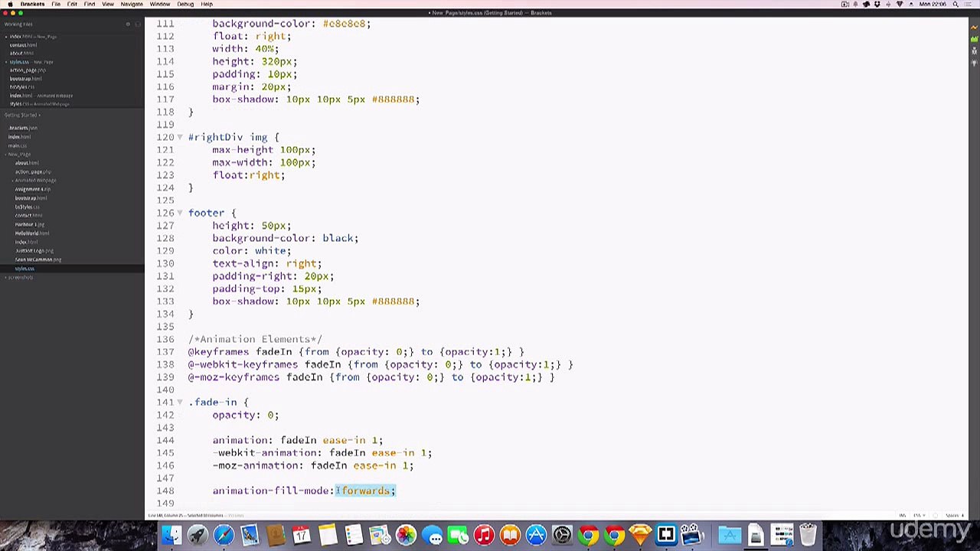Click the clock showing Mon 22:06
The height and width of the screenshot is (551, 980).
coord(933,4)
